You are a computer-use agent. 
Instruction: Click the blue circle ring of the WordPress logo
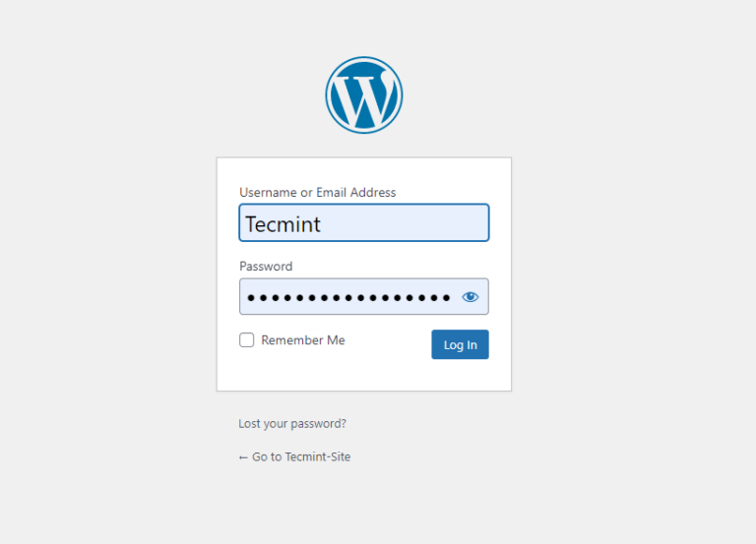[x=330, y=95]
